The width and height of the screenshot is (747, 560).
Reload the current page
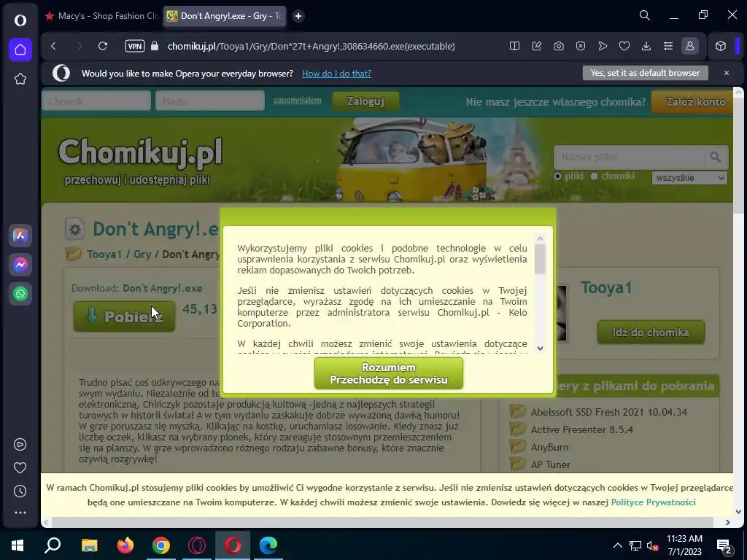102,46
